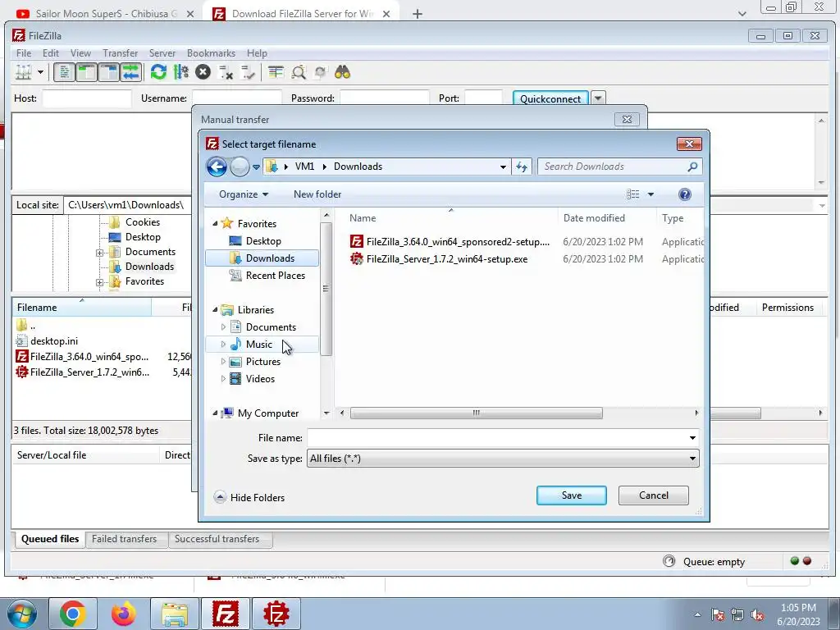Image resolution: width=840 pixels, height=630 pixels.
Task: Expand the Videos library node
Action: (223, 379)
